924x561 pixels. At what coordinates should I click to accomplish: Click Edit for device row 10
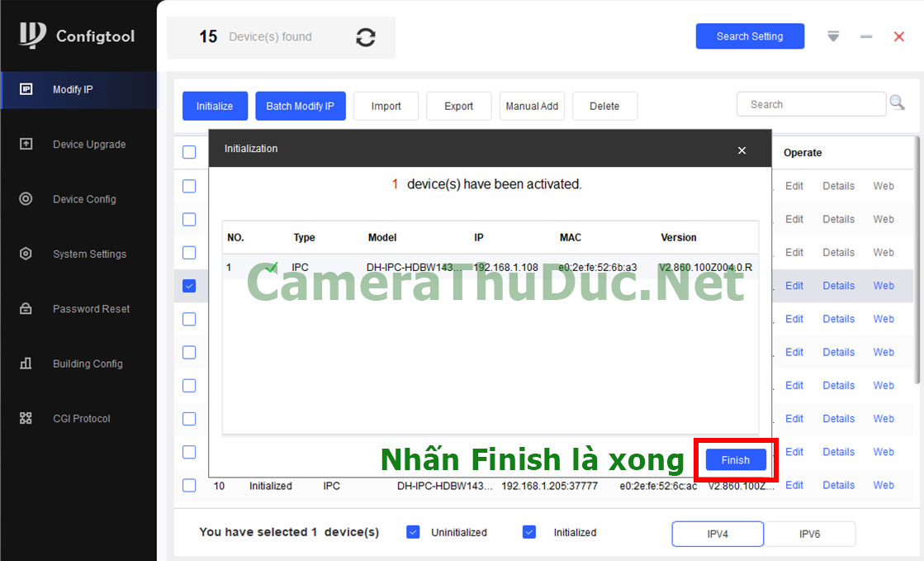[x=794, y=486]
